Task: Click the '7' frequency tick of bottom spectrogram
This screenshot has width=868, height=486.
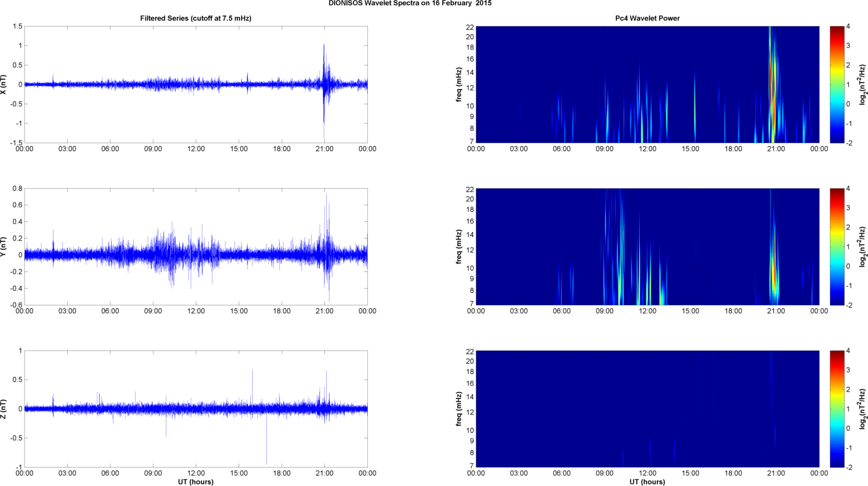Action: point(472,466)
